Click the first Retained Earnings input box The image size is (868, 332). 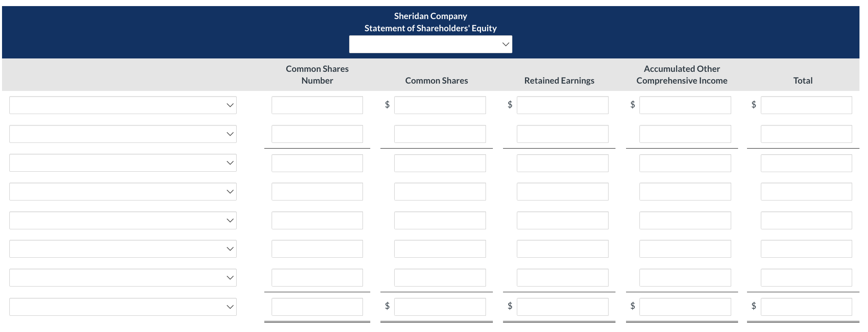(562, 105)
